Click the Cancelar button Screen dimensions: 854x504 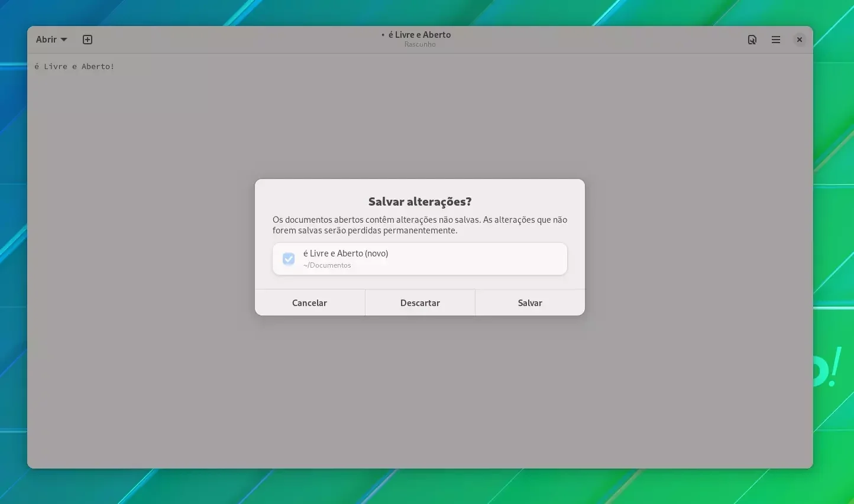click(x=309, y=303)
